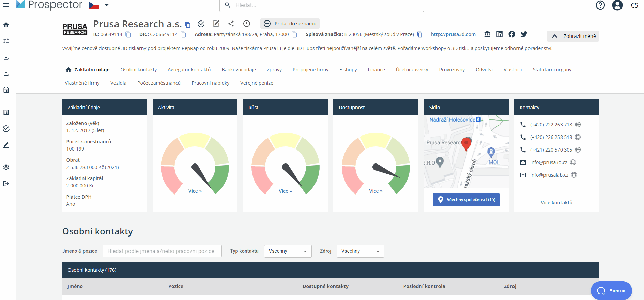This screenshot has height=300, width=644.
Task: Click the alert exclamation icon in header
Action: click(247, 24)
